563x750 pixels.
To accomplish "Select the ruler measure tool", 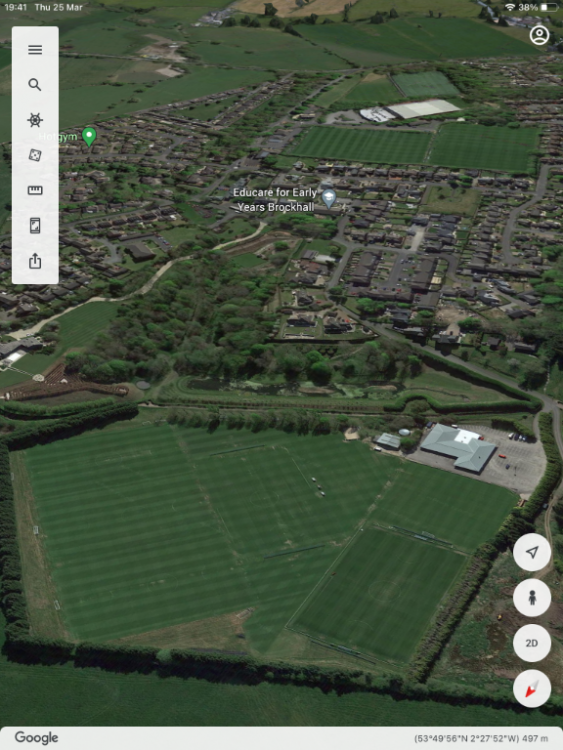I will coord(35,190).
